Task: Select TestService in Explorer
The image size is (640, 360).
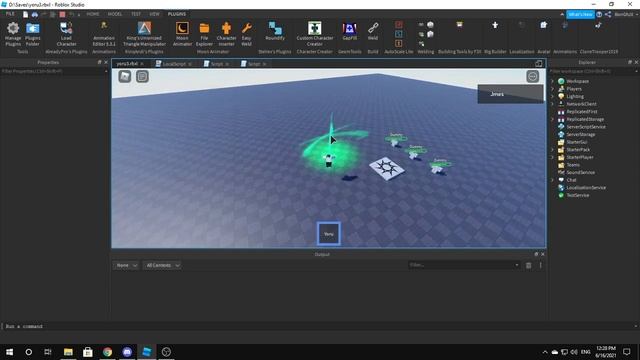Action: coord(577,195)
